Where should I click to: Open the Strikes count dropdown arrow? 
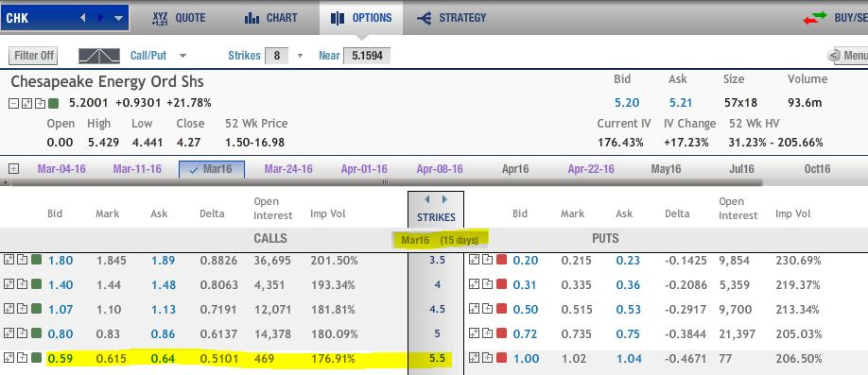point(300,56)
